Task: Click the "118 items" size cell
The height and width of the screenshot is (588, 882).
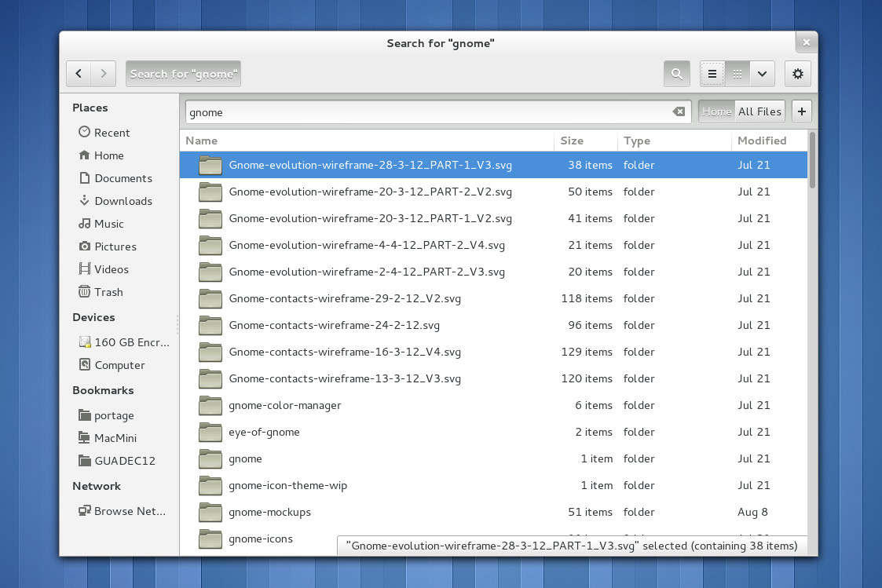Action: click(587, 298)
